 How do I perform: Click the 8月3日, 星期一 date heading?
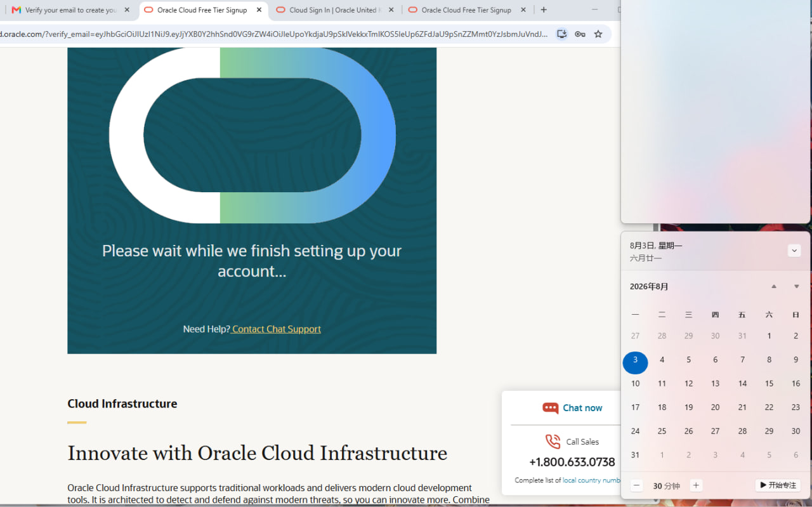click(x=656, y=246)
